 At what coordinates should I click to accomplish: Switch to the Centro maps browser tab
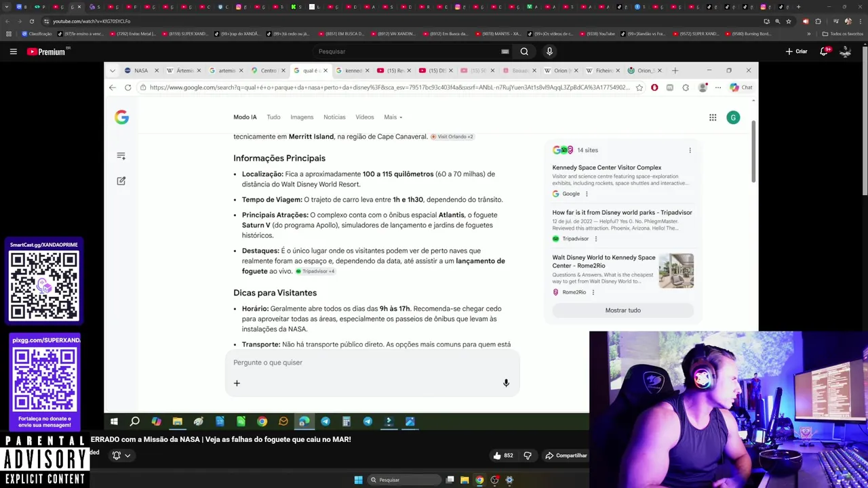(x=269, y=70)
